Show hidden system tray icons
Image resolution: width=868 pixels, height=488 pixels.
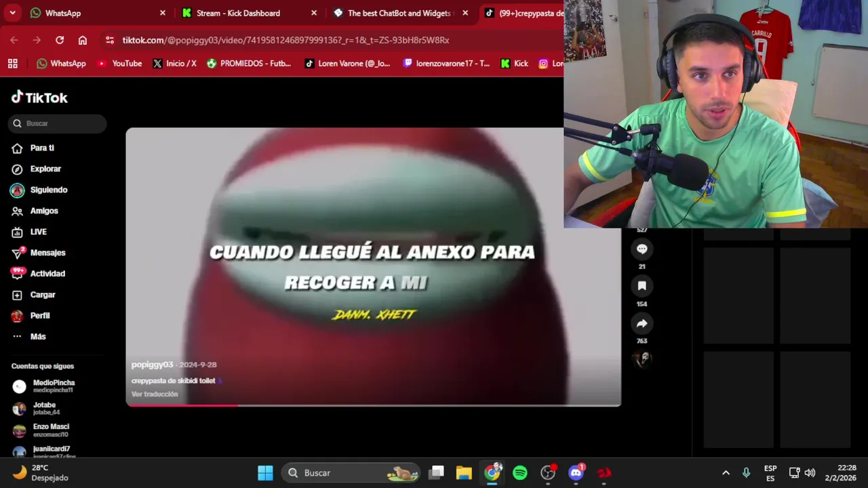(726, 473)
